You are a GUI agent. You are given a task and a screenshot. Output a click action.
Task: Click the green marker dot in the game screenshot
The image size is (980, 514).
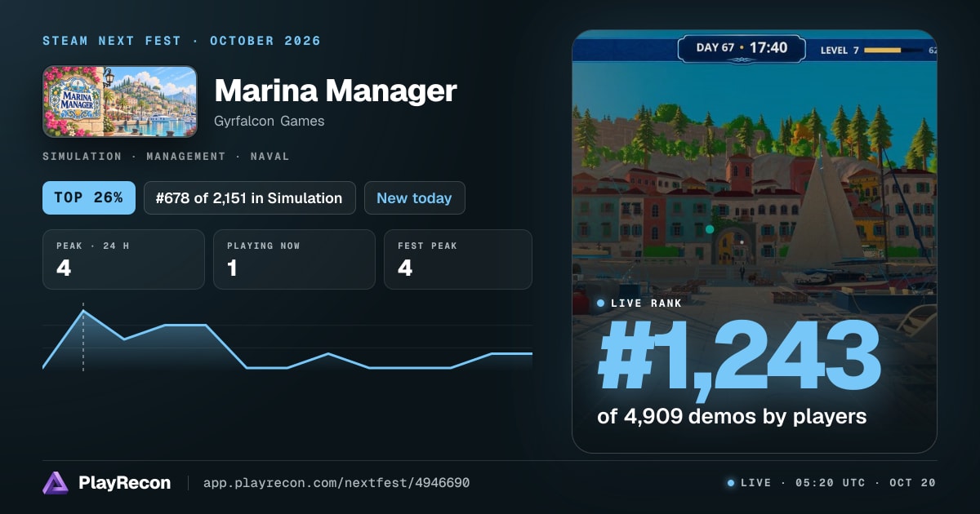(710, 229)
